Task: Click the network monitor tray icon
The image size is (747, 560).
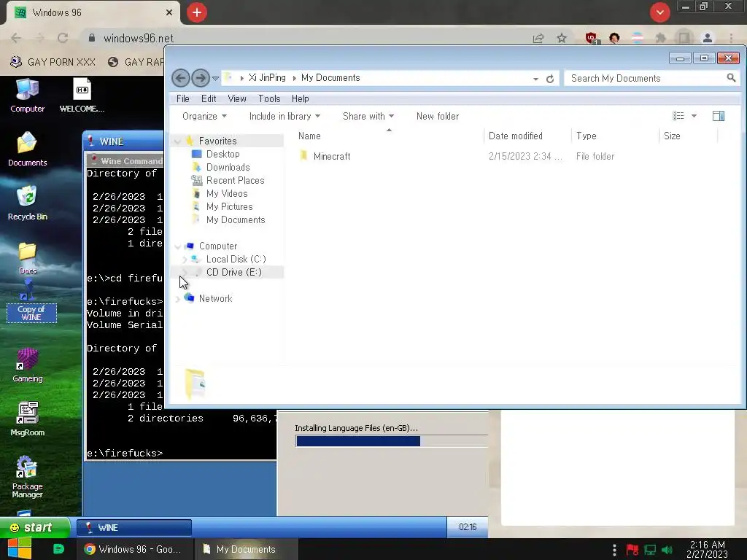Action: coord(650,550)
